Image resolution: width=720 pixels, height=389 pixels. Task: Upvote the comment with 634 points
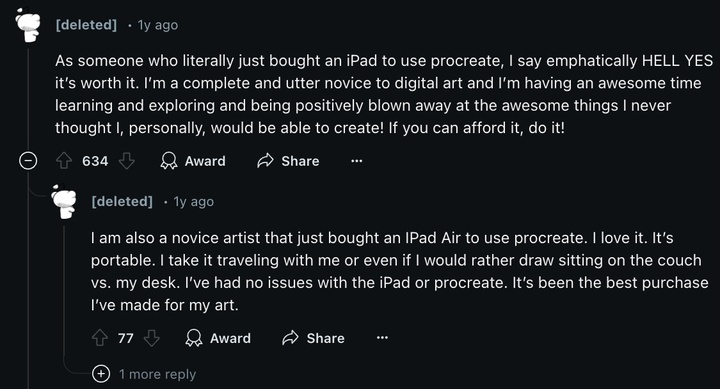coord(64,161)
